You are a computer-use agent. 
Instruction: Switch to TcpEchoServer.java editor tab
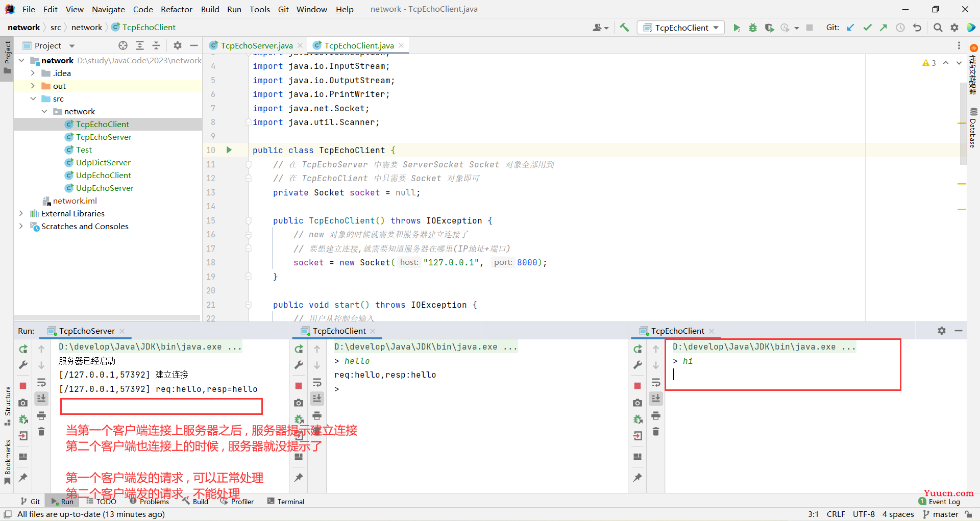(x=256, y=45)
